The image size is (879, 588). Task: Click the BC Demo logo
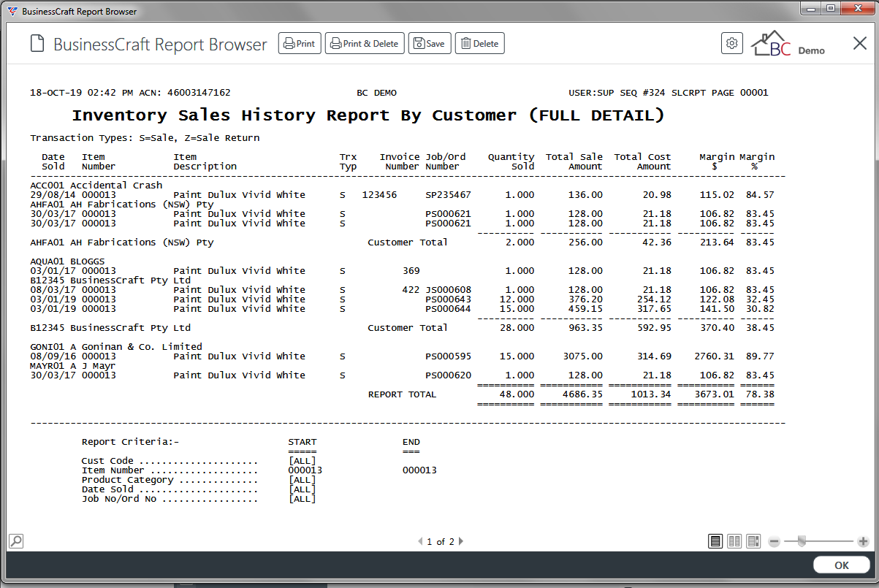pyautogui.click(x=788, y=44)
